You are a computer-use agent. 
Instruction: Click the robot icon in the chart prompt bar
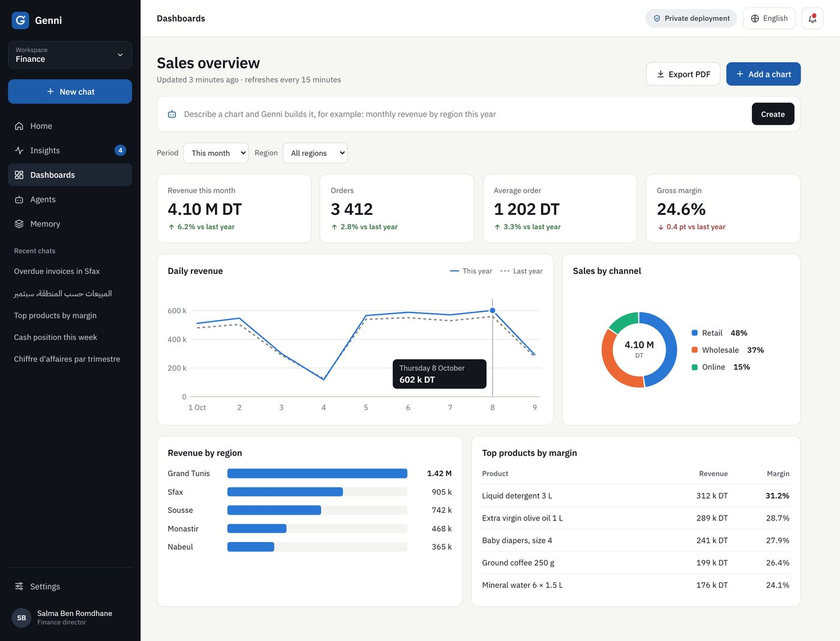coord(172,114)
